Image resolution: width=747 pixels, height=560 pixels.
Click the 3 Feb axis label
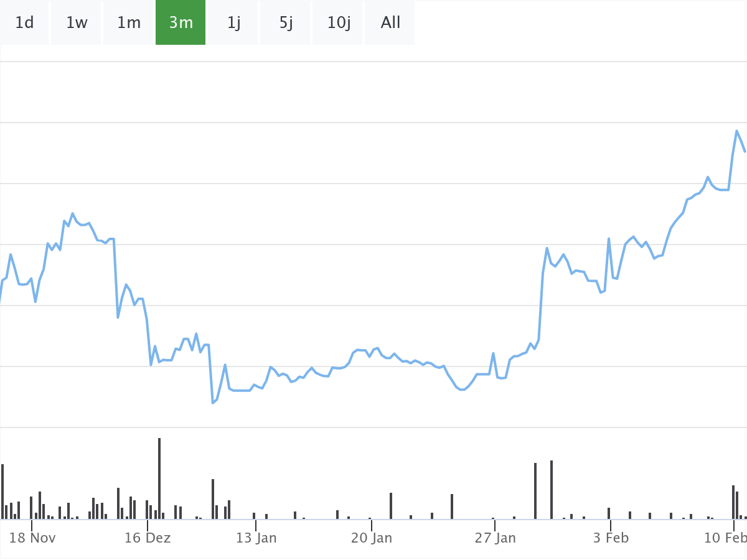coord(611,538)
